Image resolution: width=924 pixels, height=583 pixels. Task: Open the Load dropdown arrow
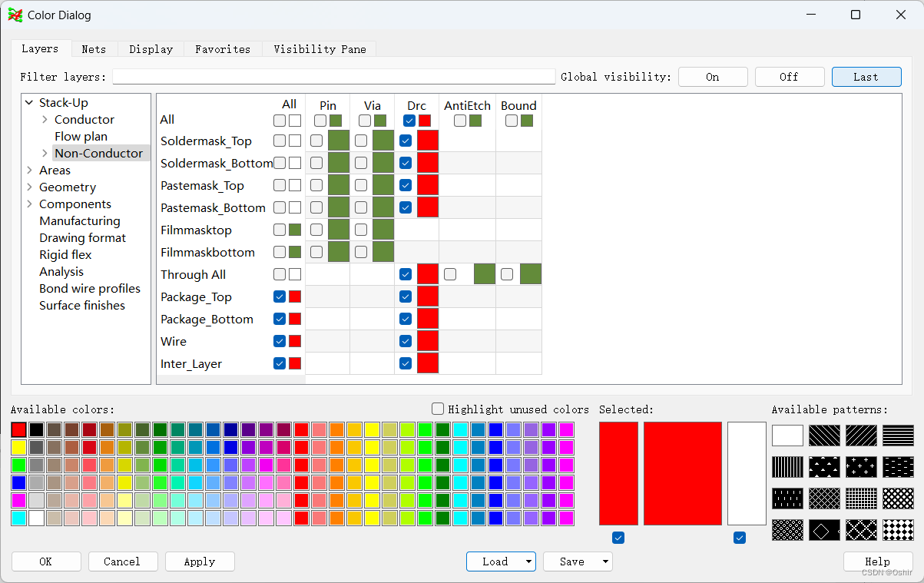tap(528, 562)
